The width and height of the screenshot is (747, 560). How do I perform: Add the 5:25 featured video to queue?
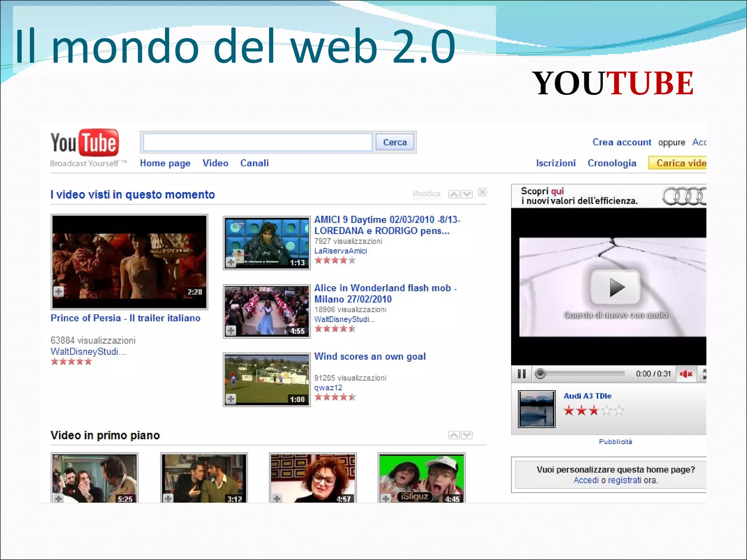(58, 498)
